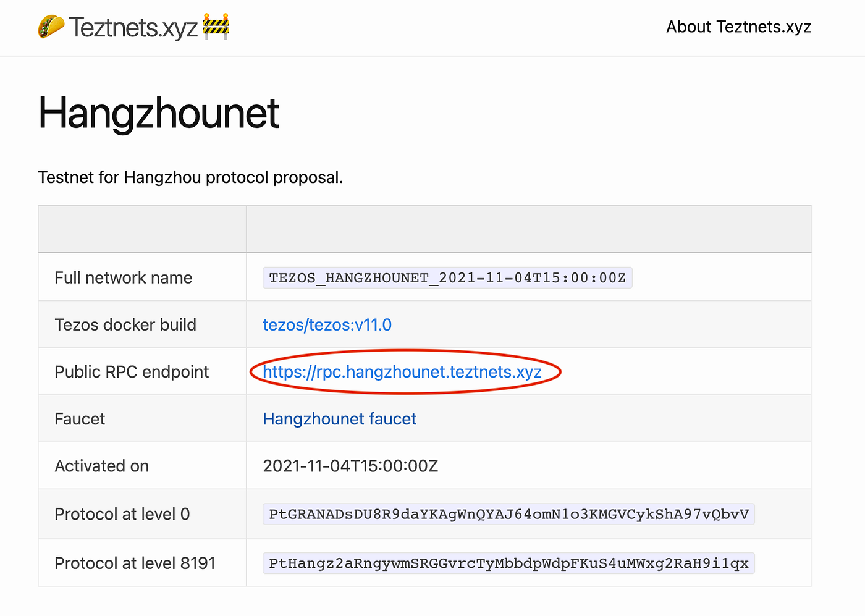Image resolution: width=865 pixels, height=616 pixels.
Task: Select the TEZOS_HANGZHOUNET_2021-11-04T15:00:00Z code value
Action: pyautogui.click(x=447, y=278)
